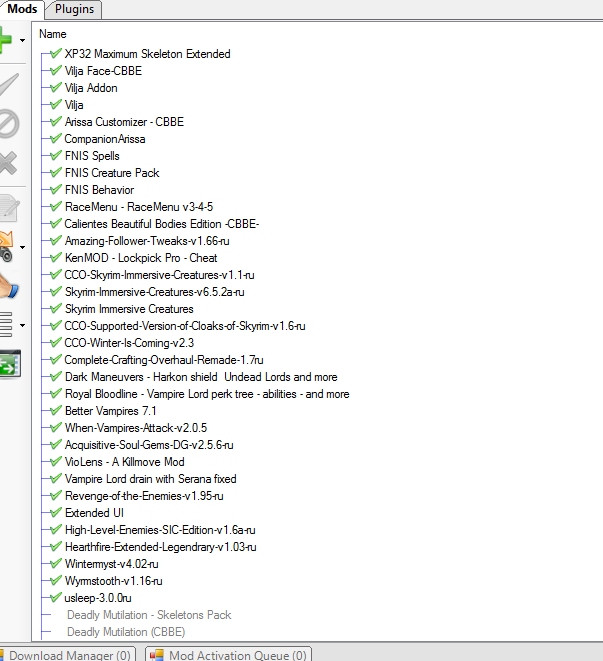Screen dimensions: 603x661
Task: Open the dropdown beside the gear tools icon
Action: pos(22,247)
